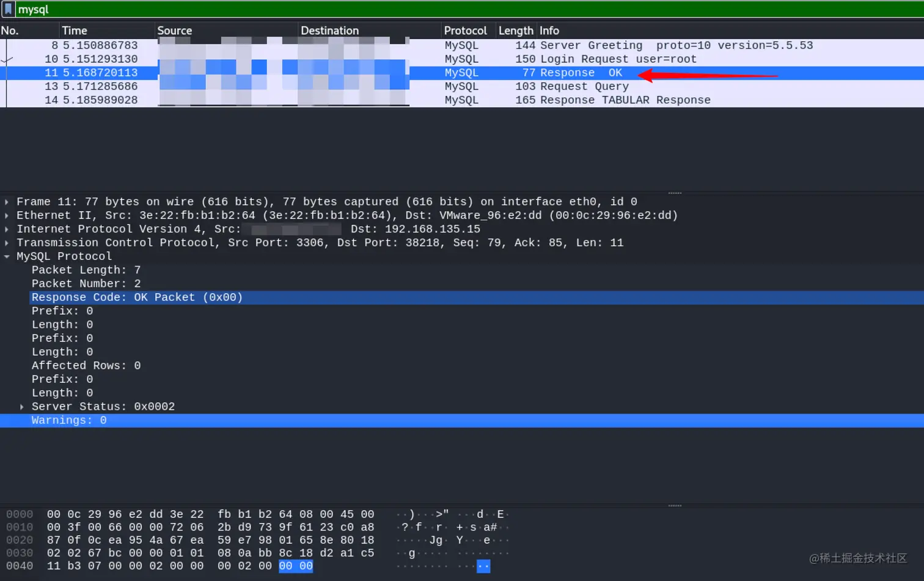Select the Affected Rows: 0 field
The height and width of the screenshot is (581, 924).
point(86,366)
